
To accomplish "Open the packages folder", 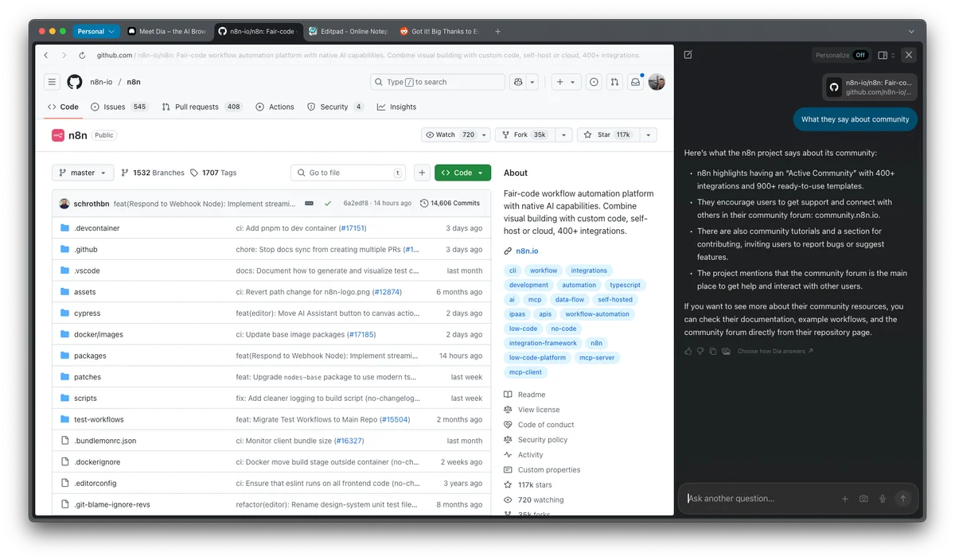I will [90, 356].
